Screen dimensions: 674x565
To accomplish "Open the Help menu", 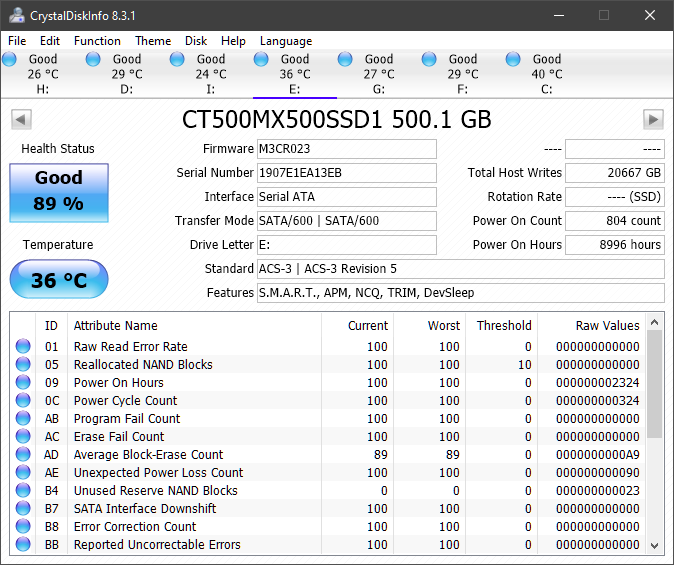I will (x=233, y=41).
